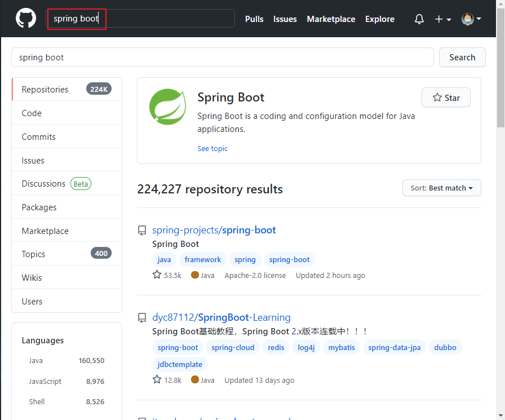Viewport: 505px width, 420px height.
Task: Click the mybatis topic tag
Action: click(x=342, y=347)
